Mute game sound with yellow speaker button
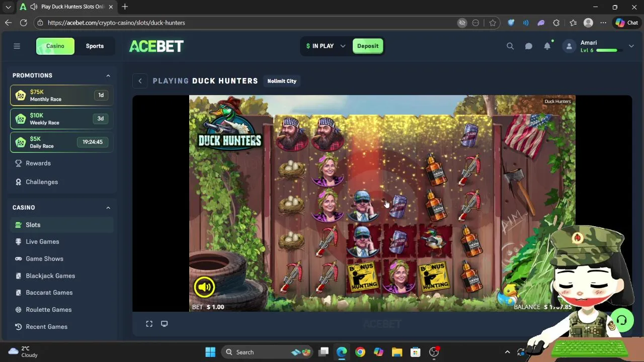 point(204,287)
